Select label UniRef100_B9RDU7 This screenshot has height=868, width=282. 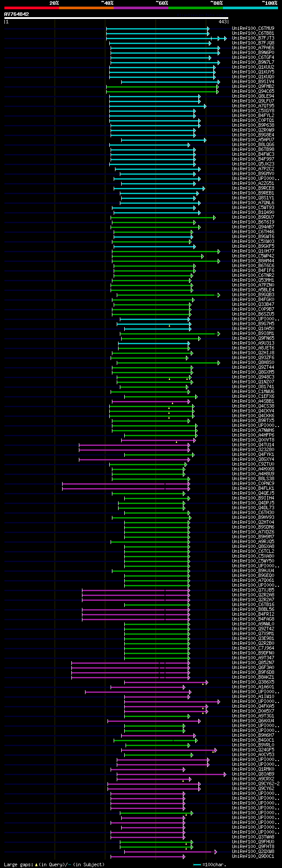253,217
